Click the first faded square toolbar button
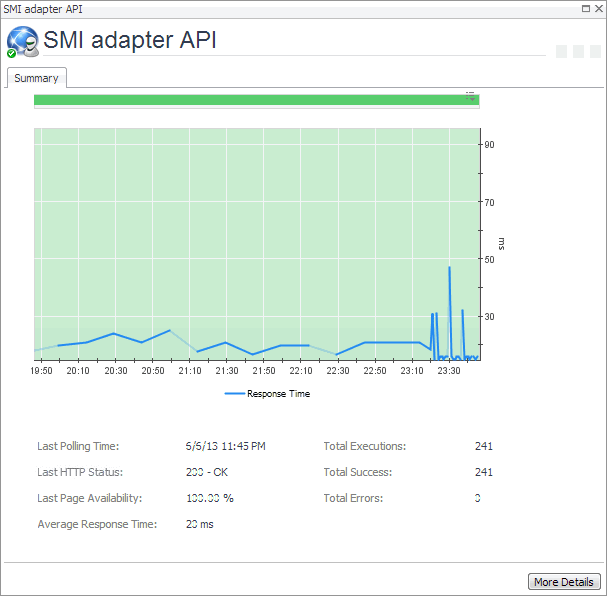The height and width of the screenshot is (596, 607). point(562,52)
